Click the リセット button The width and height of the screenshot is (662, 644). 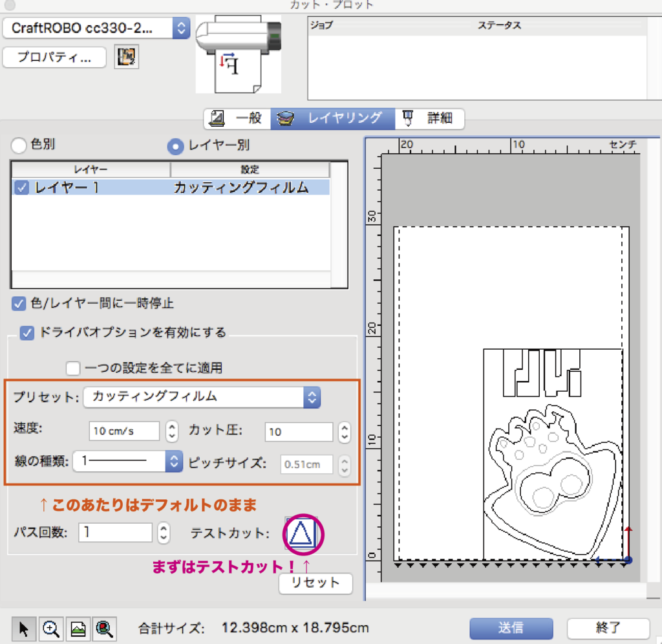tap(315, 583)
